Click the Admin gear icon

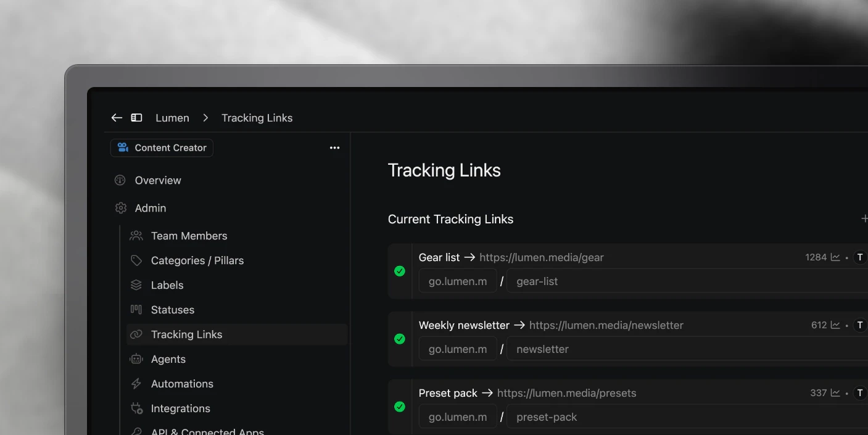pyautogui.click(x=120, y=208)
